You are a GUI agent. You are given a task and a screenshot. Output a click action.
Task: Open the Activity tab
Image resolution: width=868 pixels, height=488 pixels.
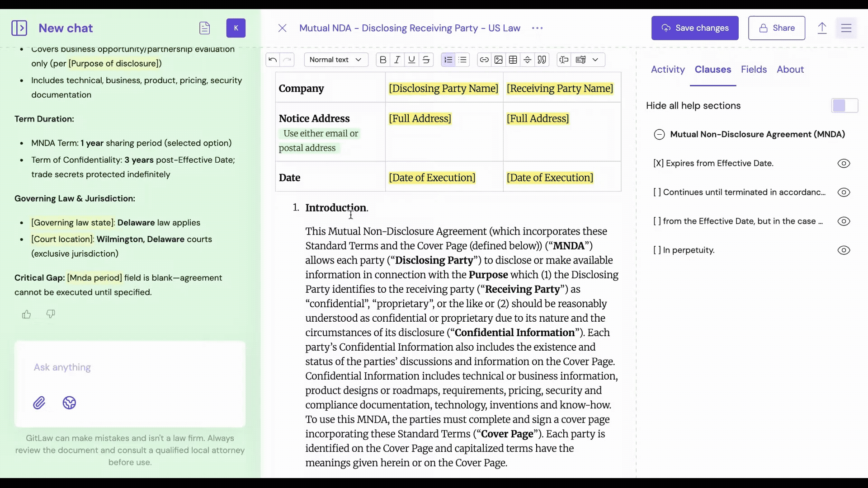668,70
